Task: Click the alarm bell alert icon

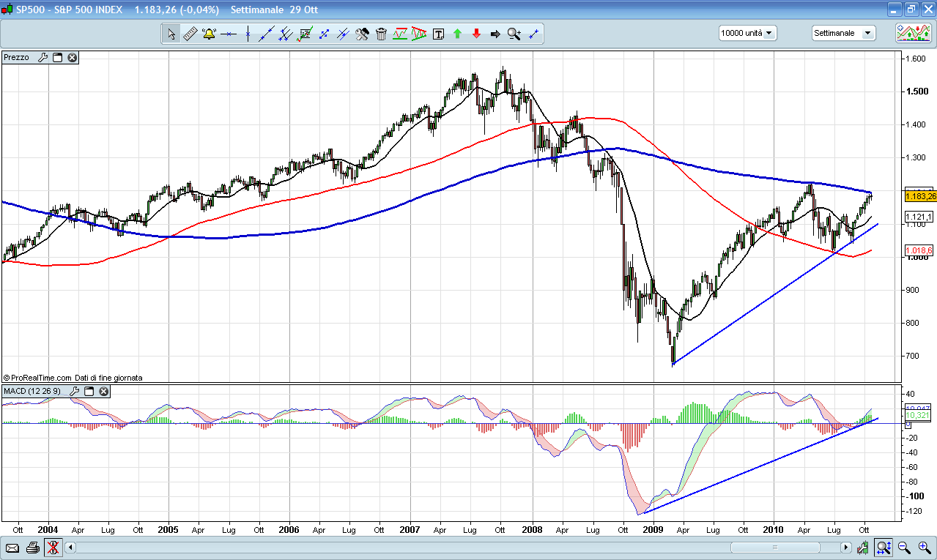Action: [x=209, y=34]
